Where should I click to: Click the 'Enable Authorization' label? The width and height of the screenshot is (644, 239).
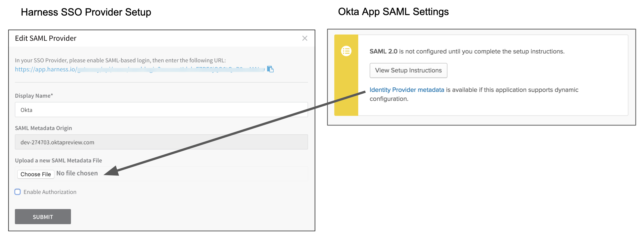[50, 192]
